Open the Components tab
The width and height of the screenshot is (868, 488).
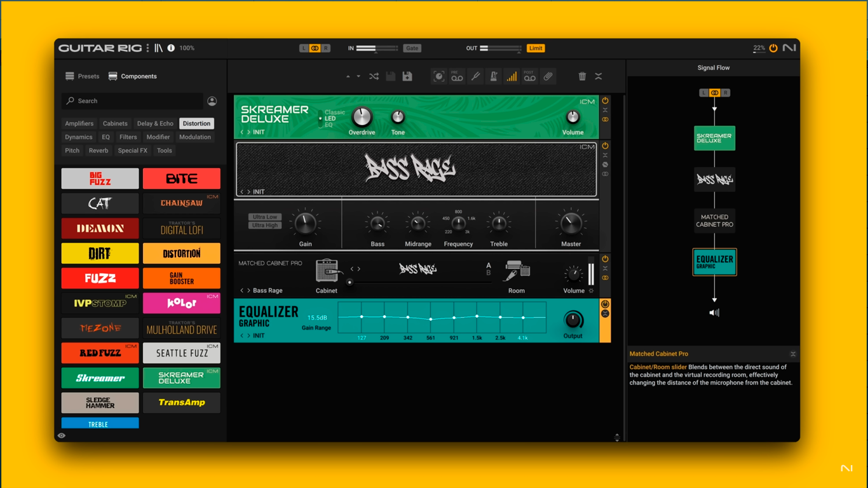click(x=132, y=76)
